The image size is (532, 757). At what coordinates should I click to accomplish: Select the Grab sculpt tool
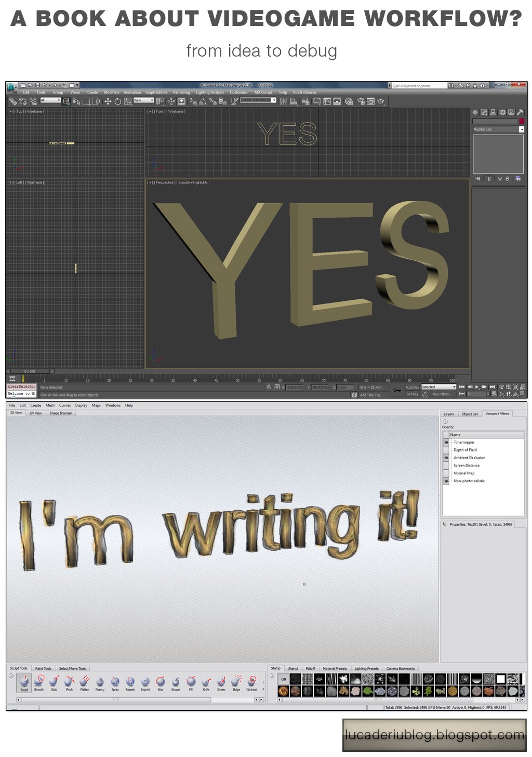[x=54, y=682]
